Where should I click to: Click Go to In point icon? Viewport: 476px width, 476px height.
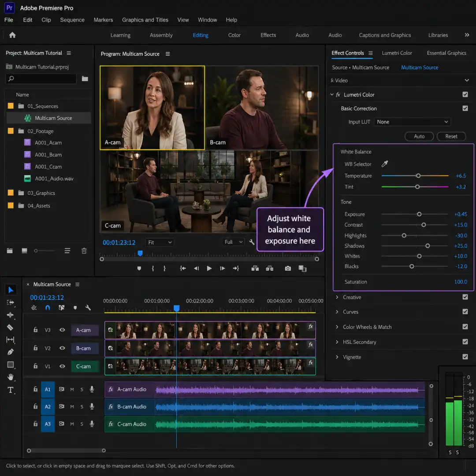click(x=183, y=268)
